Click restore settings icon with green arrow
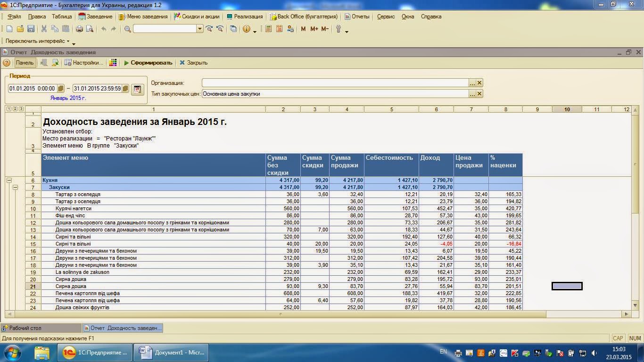This screenshot has width=644, height=362. [55, 63]
